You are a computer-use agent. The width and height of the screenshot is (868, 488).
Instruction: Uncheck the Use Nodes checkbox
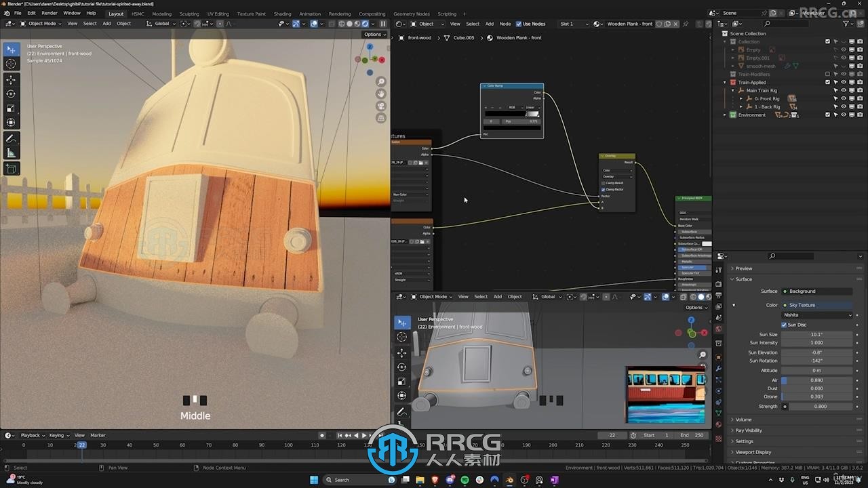[519, 24]
